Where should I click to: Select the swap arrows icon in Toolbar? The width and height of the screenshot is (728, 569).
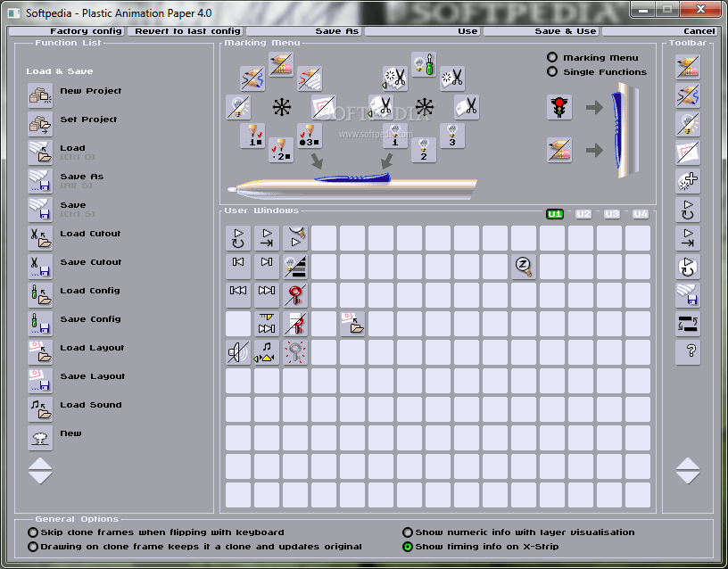pyautogui.click(x=688, y=324)
